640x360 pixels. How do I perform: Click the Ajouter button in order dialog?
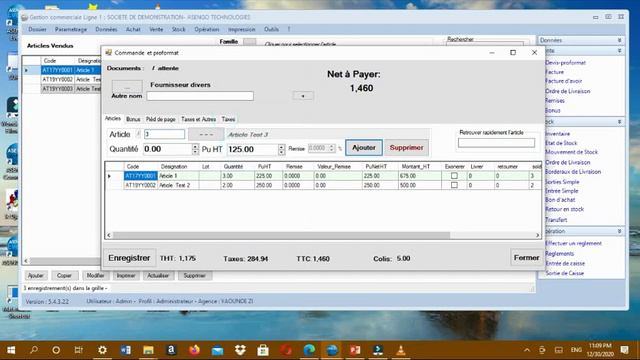coord(364,147)
